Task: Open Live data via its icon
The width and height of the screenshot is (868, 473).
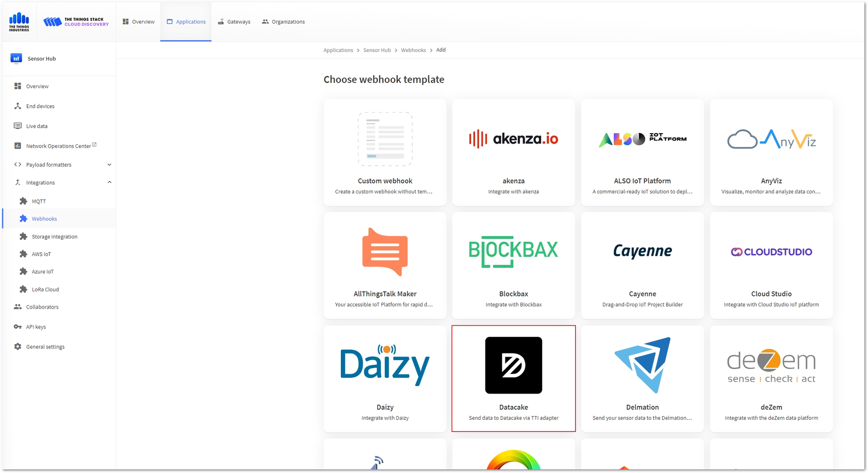Action: coord(18,126)
